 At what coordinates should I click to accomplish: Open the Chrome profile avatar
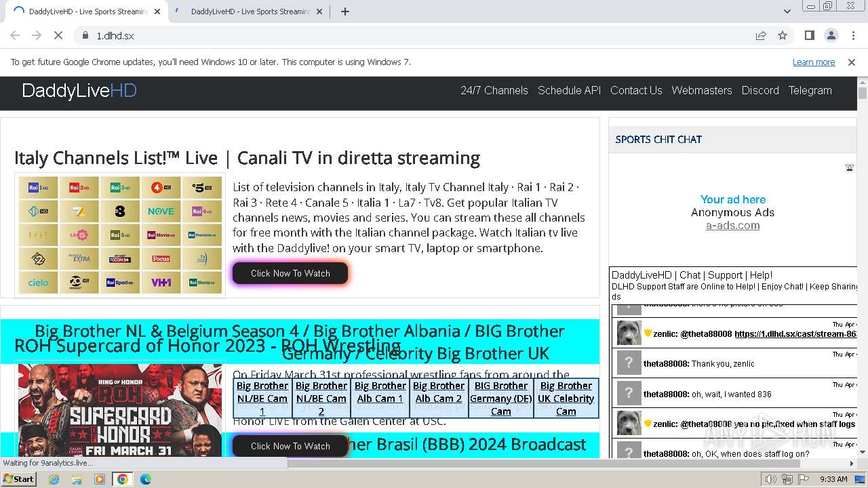[x=831, y=35]
